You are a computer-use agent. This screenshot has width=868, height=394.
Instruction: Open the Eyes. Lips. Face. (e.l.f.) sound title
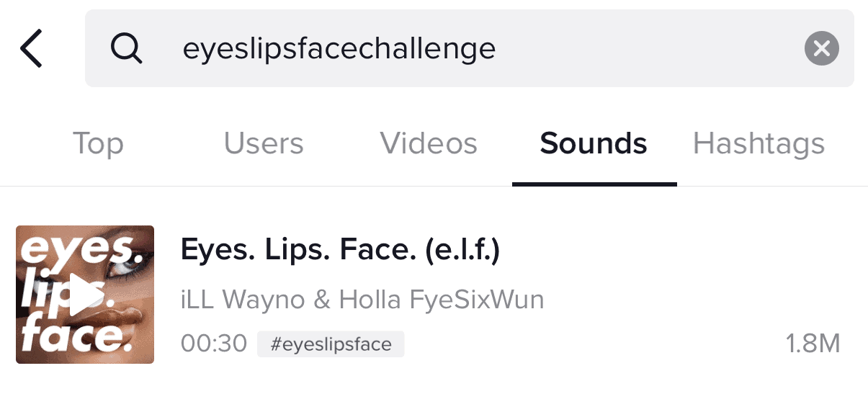[340, 249]
